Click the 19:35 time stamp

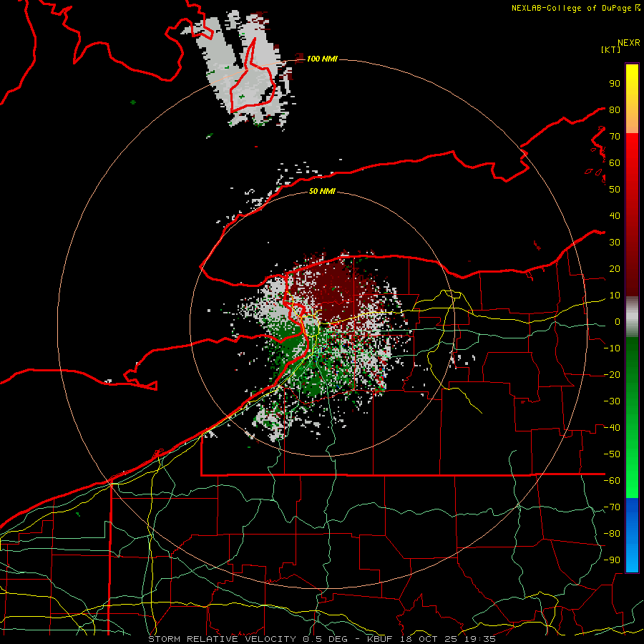pyautogui.click(x=480, y=639)
